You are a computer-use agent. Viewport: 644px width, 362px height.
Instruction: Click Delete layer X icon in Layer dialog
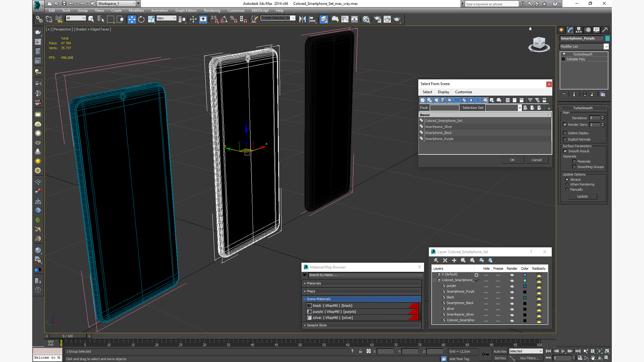445,260
